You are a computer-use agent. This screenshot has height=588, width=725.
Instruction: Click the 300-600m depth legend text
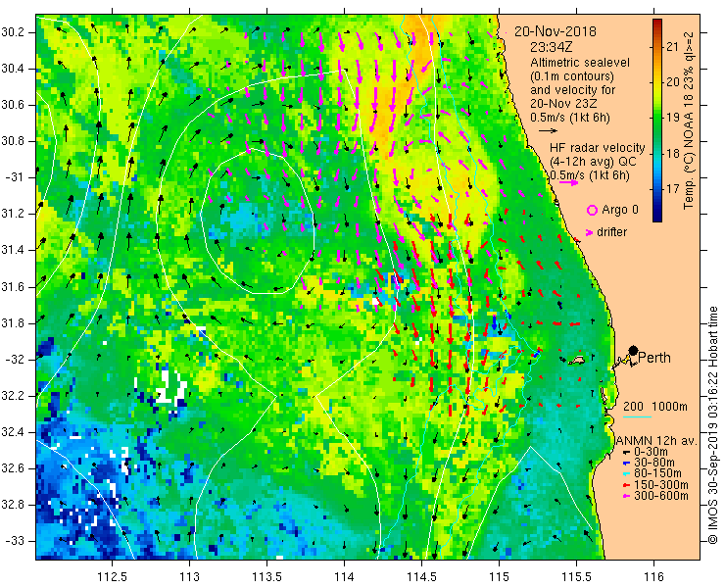pos(660,496)
